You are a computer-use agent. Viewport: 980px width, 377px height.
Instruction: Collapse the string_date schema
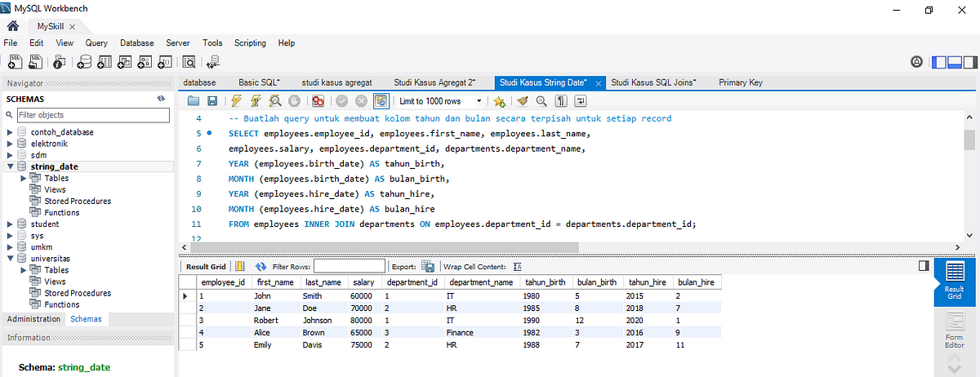click(x=11, y=166)
